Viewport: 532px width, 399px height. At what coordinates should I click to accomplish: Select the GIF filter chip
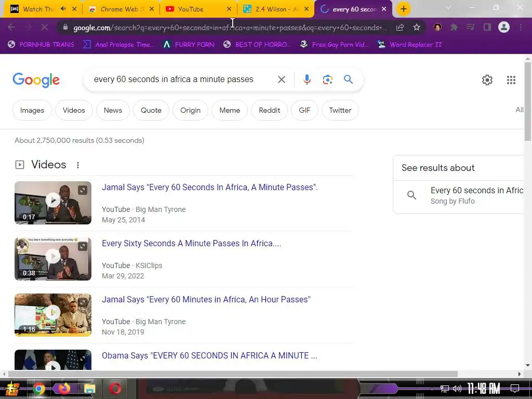pyautogui.click(x=304, y=110)
